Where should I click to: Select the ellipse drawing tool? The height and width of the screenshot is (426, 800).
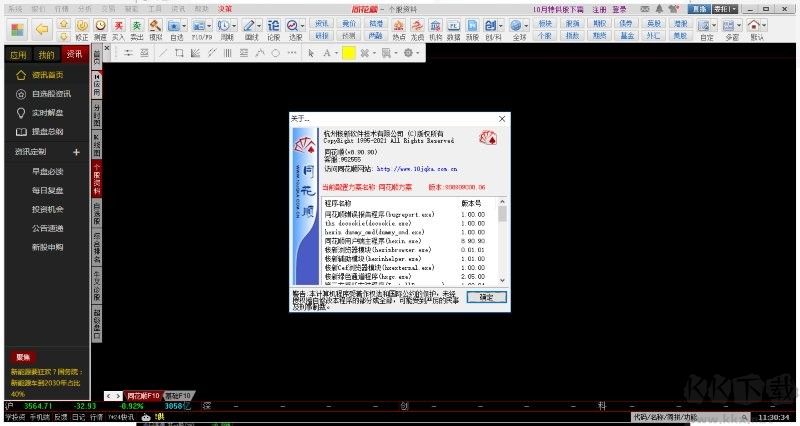[x=276, y=53]
